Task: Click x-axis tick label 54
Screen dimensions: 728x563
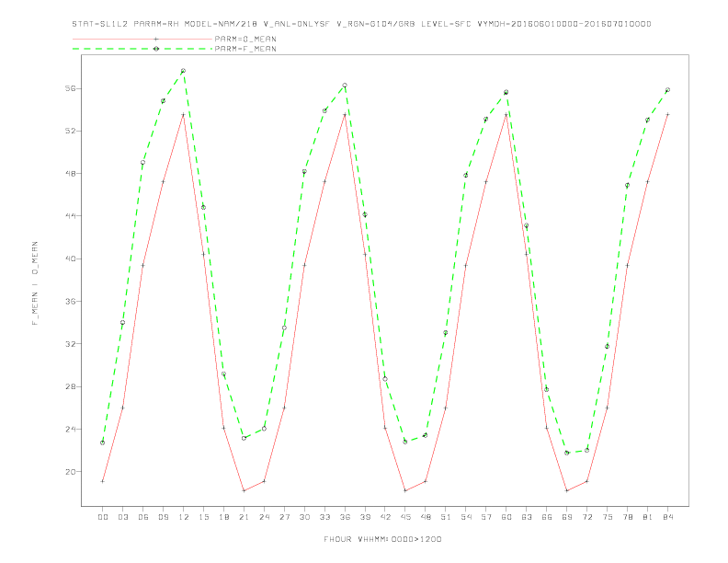Action: pos(466,517)
